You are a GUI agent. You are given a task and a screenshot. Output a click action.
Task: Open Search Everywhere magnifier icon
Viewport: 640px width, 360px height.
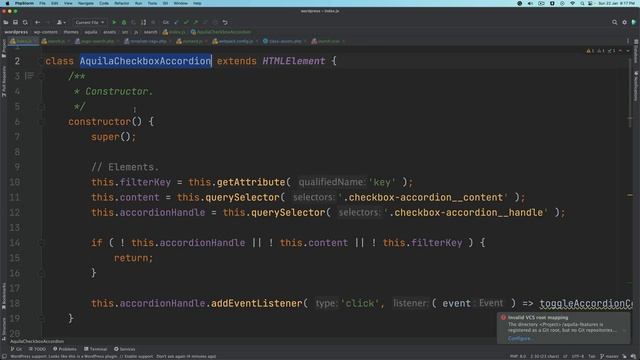pos(614,22)
